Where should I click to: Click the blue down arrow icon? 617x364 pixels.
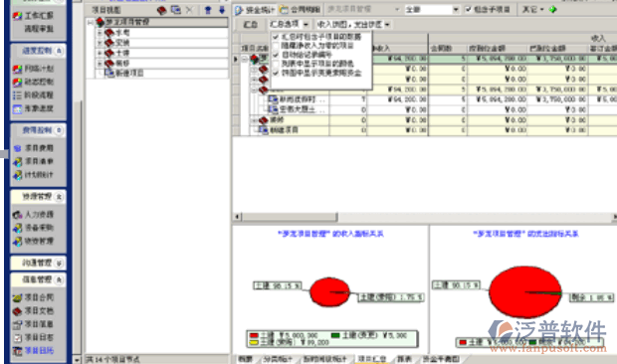click(222, 10)
